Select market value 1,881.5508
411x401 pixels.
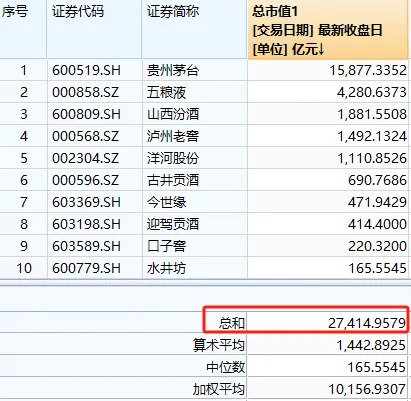pos(372,114)
